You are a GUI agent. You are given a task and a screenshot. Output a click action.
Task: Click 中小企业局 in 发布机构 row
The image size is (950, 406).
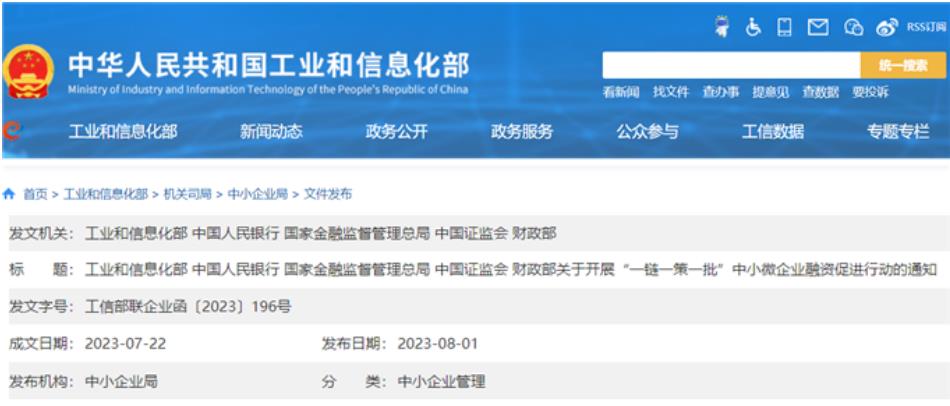coord(121,382)
